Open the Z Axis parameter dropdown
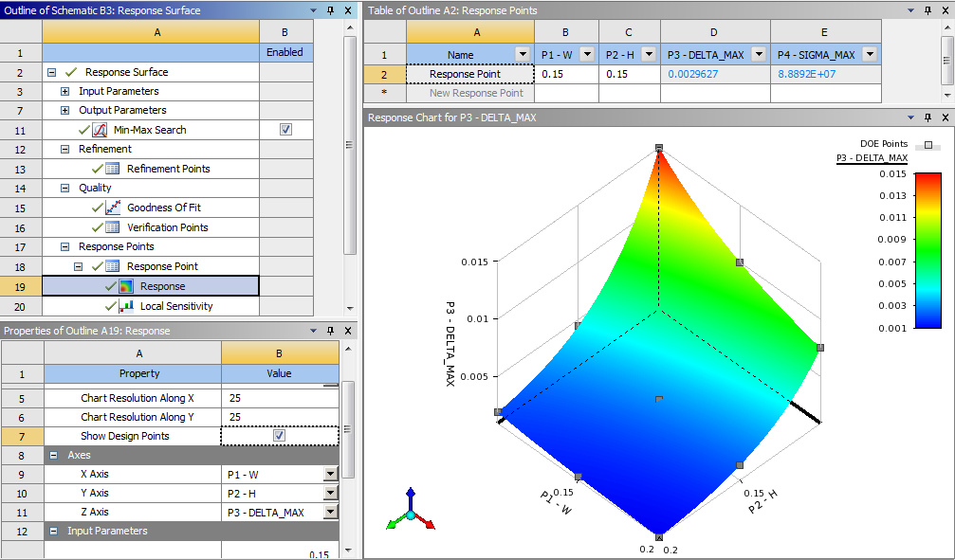 click(x=330, y=513)
